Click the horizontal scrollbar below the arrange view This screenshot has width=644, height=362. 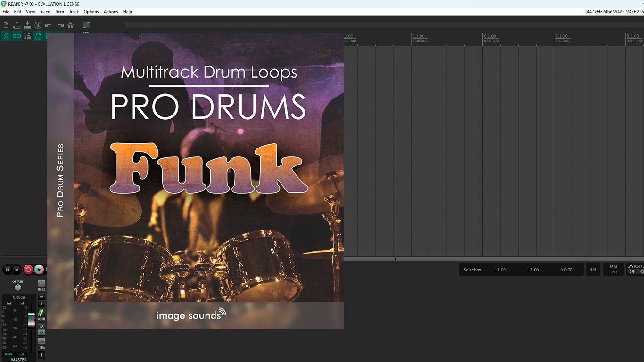click(x=494, y=259)
